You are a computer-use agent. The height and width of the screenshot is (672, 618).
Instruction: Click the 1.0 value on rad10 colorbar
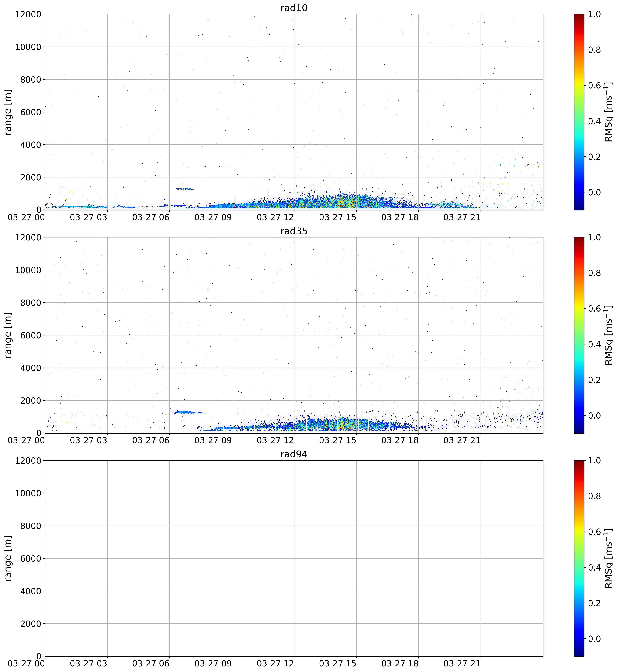pos(595,14)
